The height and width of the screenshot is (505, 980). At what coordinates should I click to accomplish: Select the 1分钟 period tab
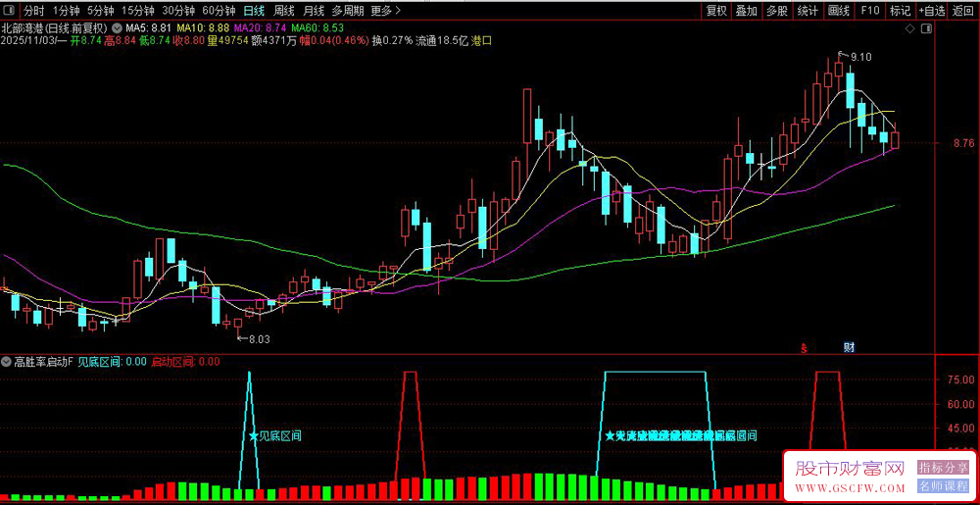pos(66,11)
